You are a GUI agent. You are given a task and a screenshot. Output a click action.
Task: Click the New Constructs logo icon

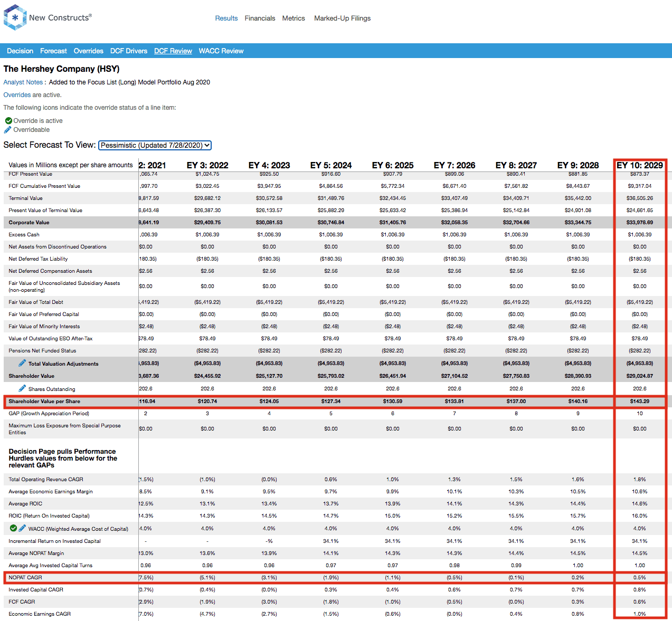(15, 17)
